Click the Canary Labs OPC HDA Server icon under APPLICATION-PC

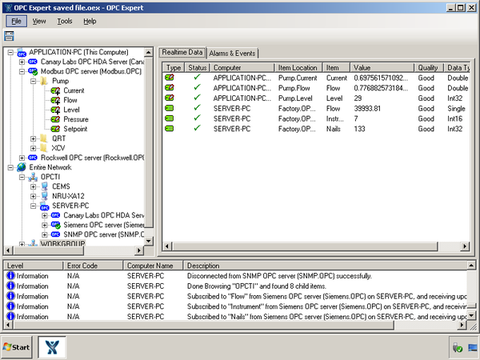coord(33,62)
